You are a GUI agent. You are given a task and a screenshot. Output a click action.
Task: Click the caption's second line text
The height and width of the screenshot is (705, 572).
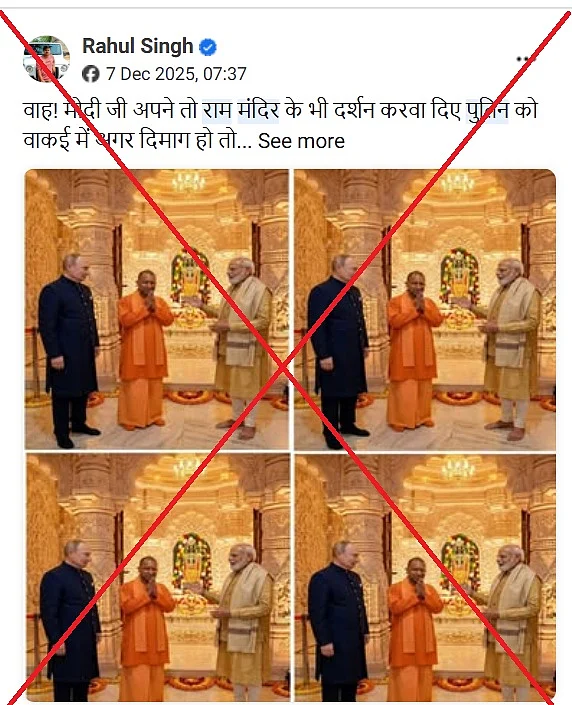pyautogui.click(x=184, y=141)
